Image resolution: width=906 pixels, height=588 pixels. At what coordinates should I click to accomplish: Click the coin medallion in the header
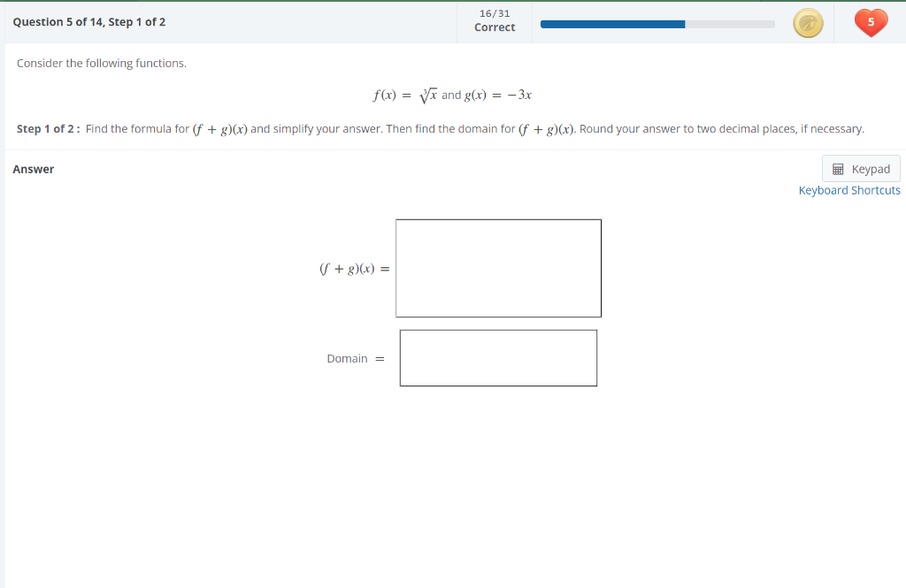(x=808, y=22)
